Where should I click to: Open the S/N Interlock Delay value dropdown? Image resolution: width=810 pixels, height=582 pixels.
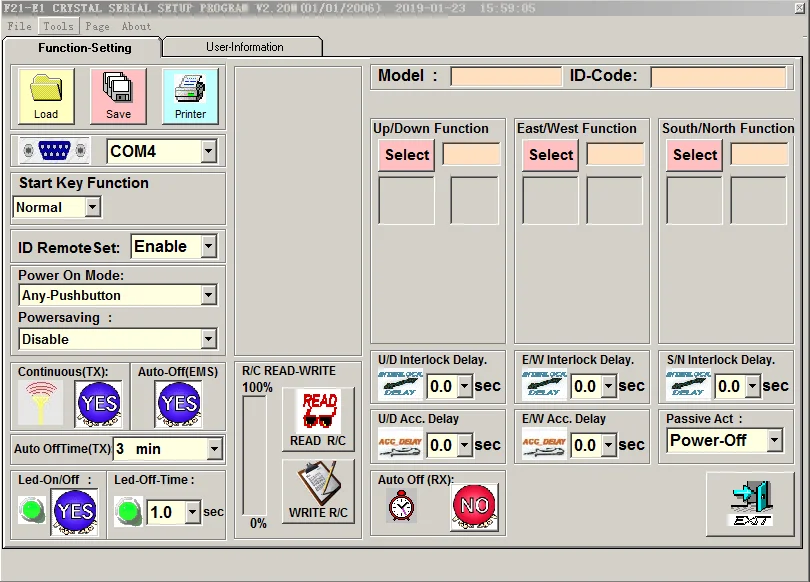pyautogui.click(x=753, y=386)
